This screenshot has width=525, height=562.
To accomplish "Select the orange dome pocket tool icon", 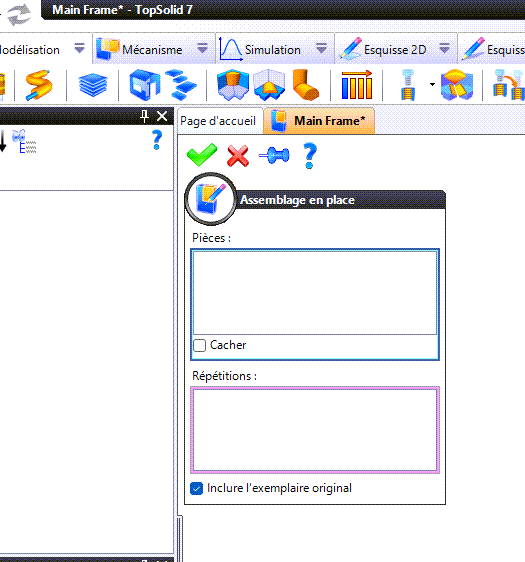I will (x=269, y=85).
